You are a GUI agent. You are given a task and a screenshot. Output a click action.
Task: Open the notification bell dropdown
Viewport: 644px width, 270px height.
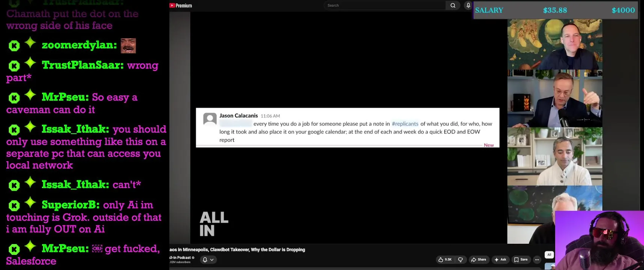pyautogui.click(x=208, y=259)
